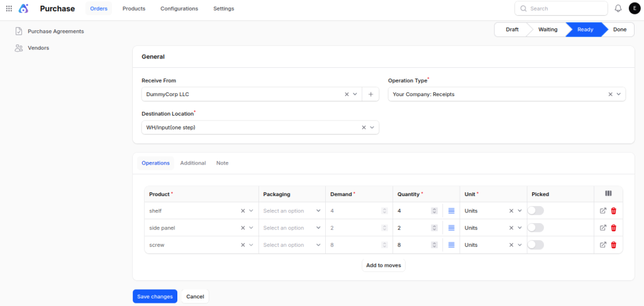Image resolution: width=644 pixels, height=306 pixels.
Task: Click the Save changes button
Action: click(155, 297)
